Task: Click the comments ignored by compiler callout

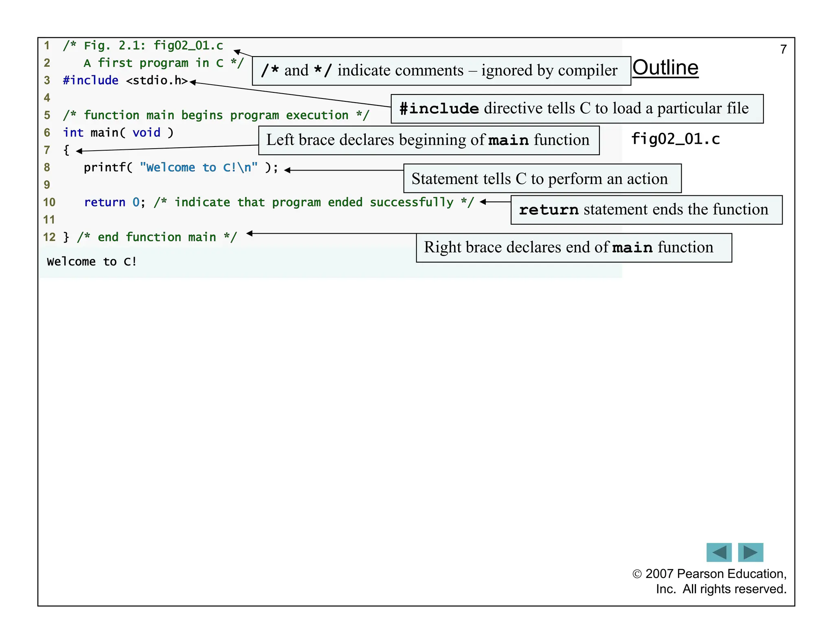Action: tap(441, 71)
